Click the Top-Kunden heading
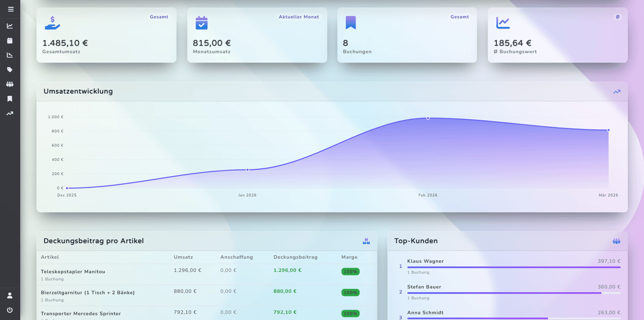Viewport: 644px width, 320px height. coord(416,241)
